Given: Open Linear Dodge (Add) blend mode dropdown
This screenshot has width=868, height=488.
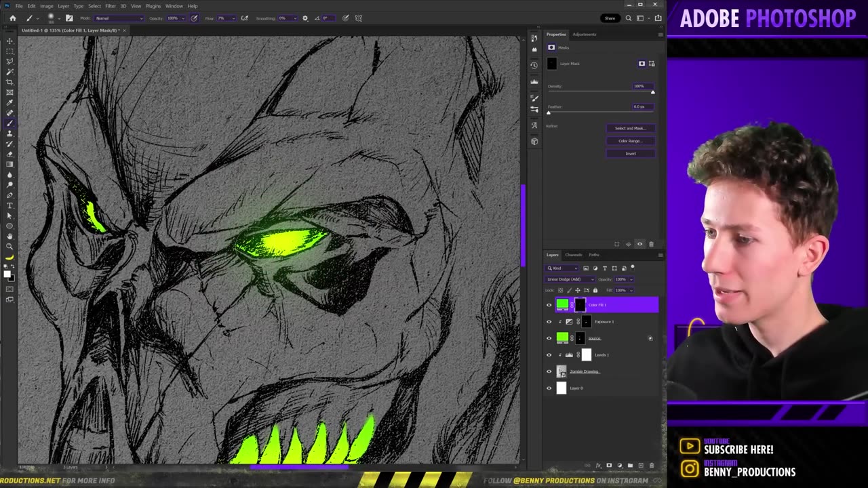Looking at the screenshot, I should click(x=570, y=279).
